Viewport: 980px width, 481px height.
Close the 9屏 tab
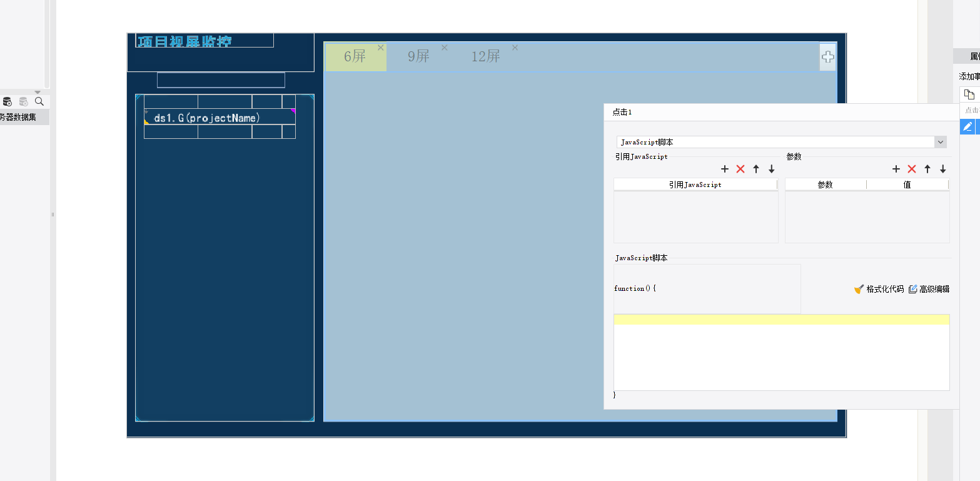(445, 48)
